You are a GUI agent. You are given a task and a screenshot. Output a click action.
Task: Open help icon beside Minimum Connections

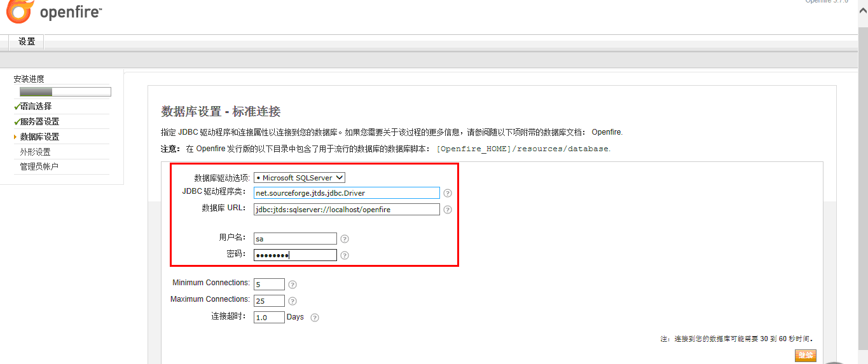293,285
